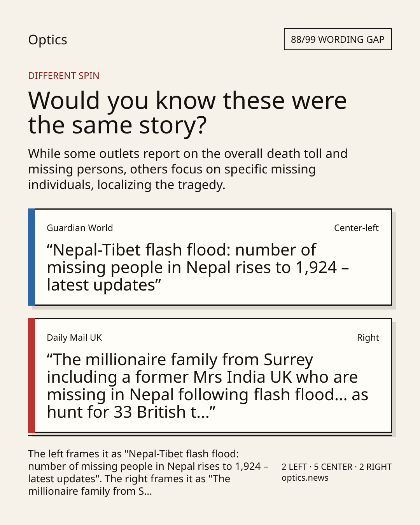The width and height of the screenshot is (420, 525).
Task: Click the summary paragraph about death toll
Action: (x=188, y=169)
